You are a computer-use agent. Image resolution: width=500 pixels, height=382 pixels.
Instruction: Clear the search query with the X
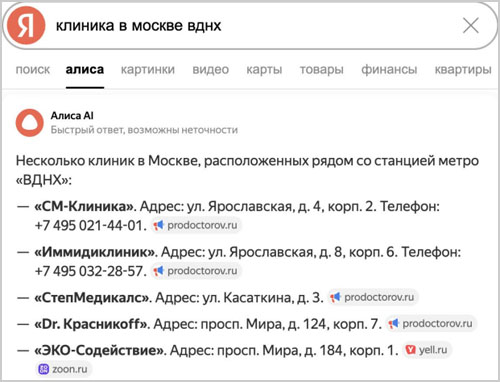pyautogui.click(x=471, y=26)
